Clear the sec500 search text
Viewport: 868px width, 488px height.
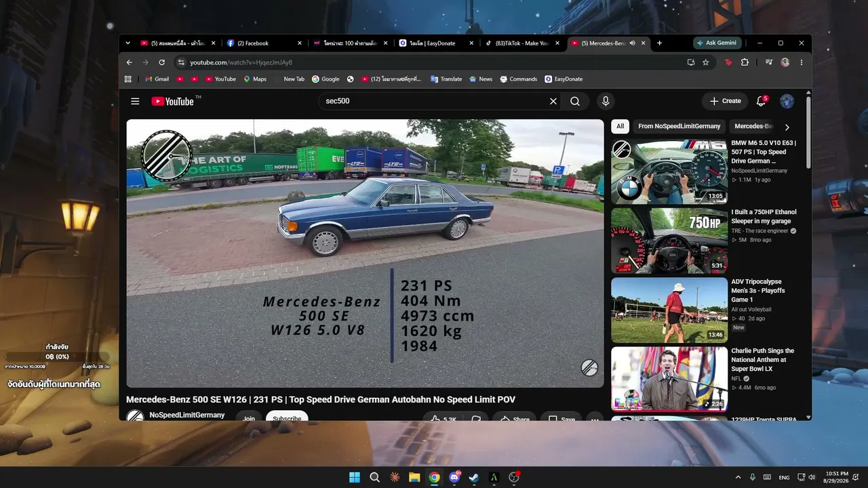click(553, 101)
